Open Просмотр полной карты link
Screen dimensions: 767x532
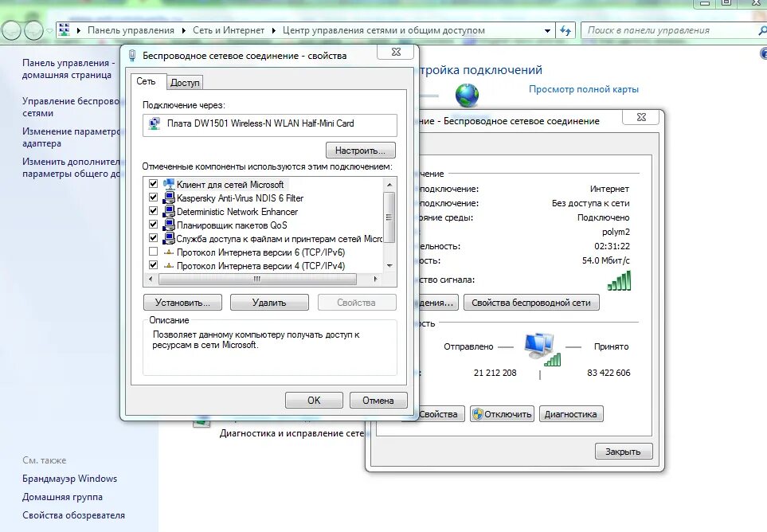coord(584,89)
